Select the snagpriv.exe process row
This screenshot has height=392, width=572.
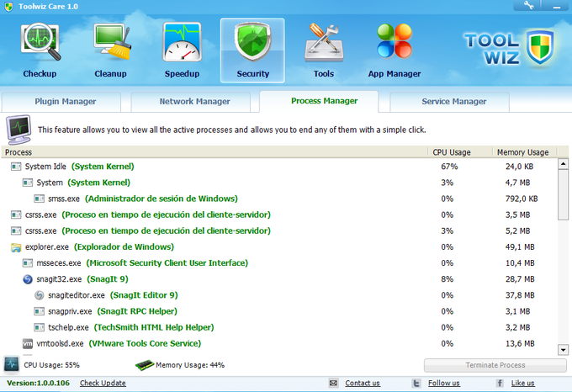(279, 311)
